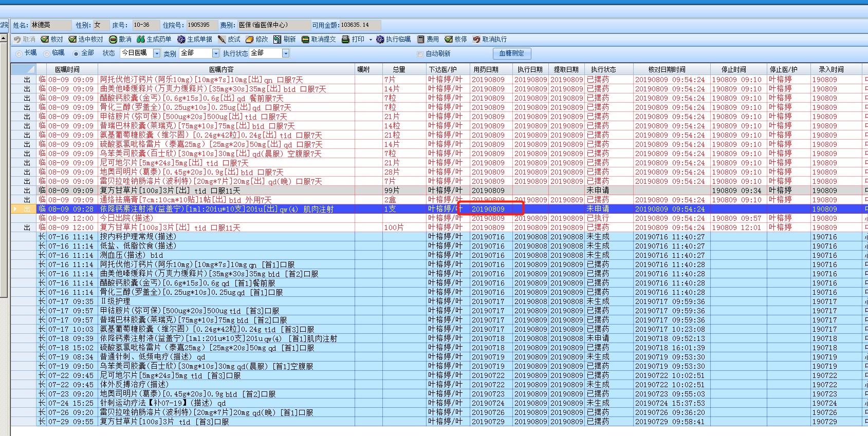Image resolution: width=868 pixels, height=436 pixels.
Task: Click the 取消提交 toolbar icon
Action: (305, 40)
